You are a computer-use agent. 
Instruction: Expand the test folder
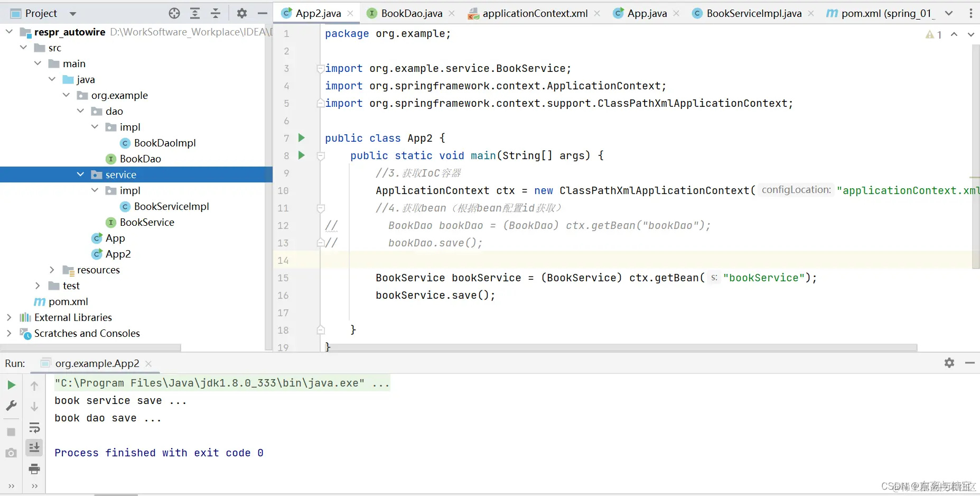(38, 286)
